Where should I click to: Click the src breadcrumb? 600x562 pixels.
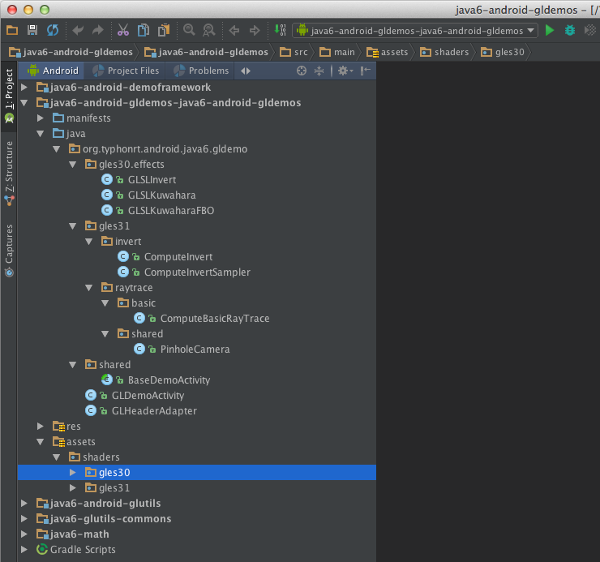pos(293,52)
